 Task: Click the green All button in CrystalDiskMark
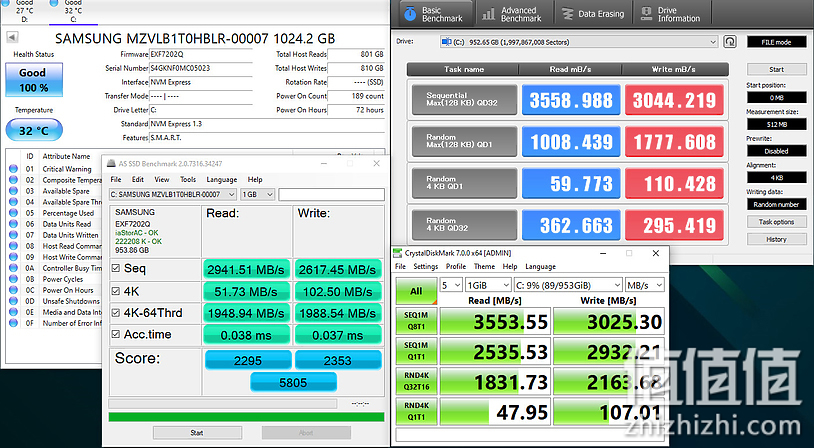click(416, 291)
